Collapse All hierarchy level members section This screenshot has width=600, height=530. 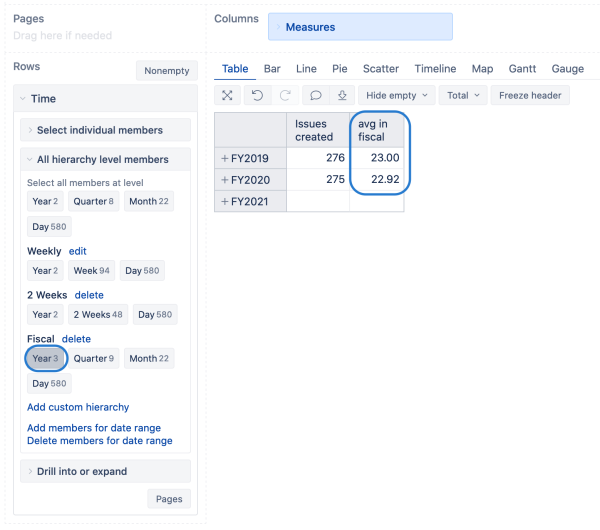pyautogui.click(x=106, y=159)
